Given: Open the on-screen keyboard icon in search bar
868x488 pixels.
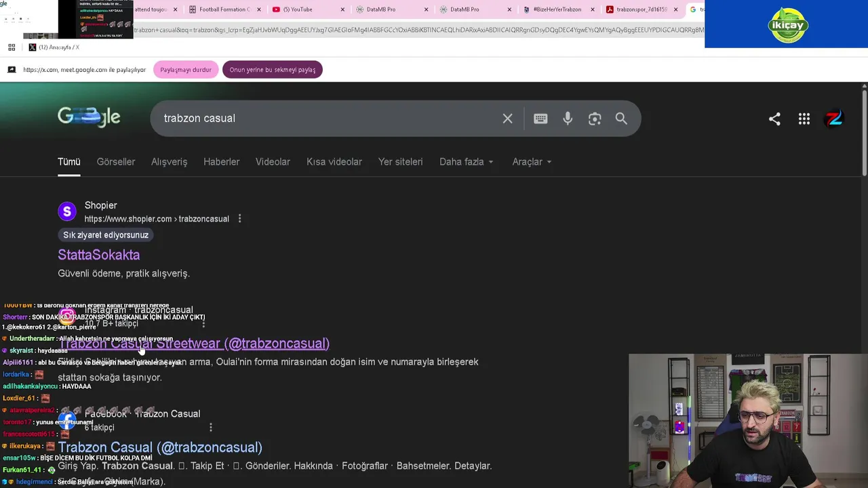Looking at the screenshot, I should 540,119.
